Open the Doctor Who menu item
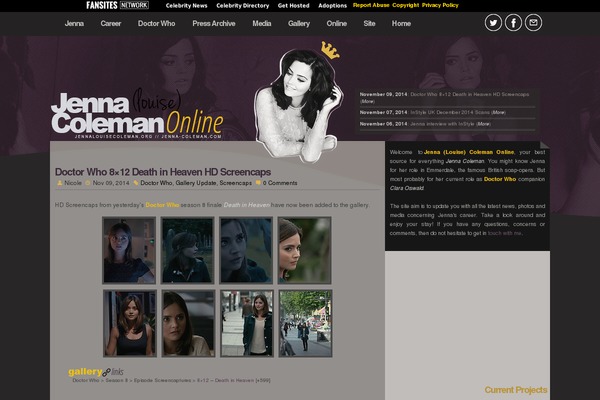The image size is (600, 400). pos(157,23)
